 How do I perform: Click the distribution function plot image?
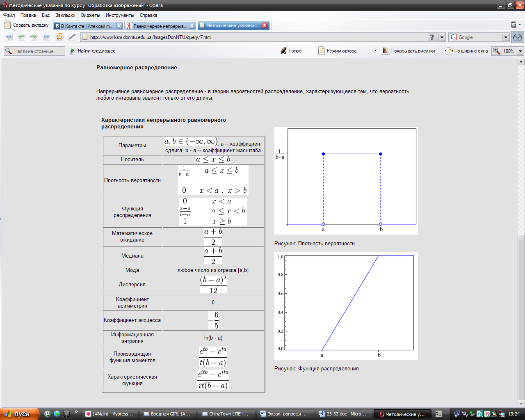pos(346,306)
